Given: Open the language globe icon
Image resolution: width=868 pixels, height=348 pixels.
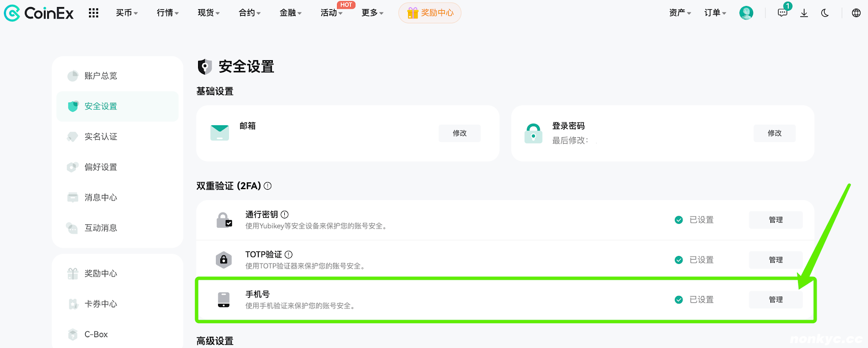Looking at the screenshot, I should 856,13.
